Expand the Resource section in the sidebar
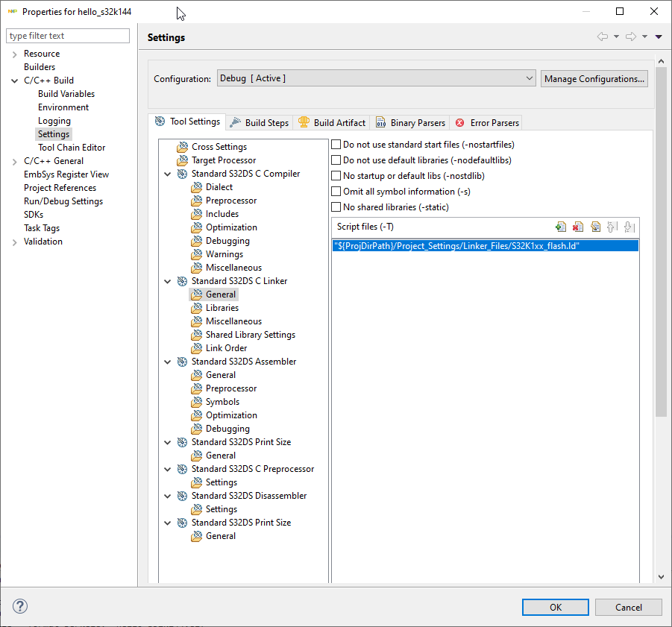 click(15, 53)
